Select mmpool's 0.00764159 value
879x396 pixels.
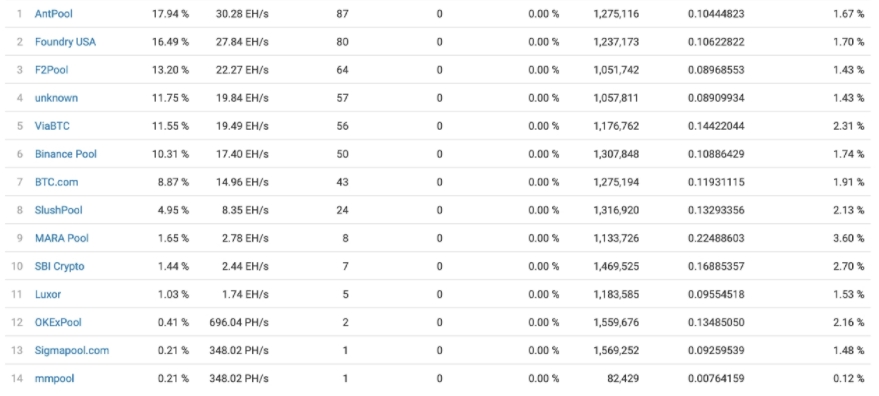click(716, 379)
